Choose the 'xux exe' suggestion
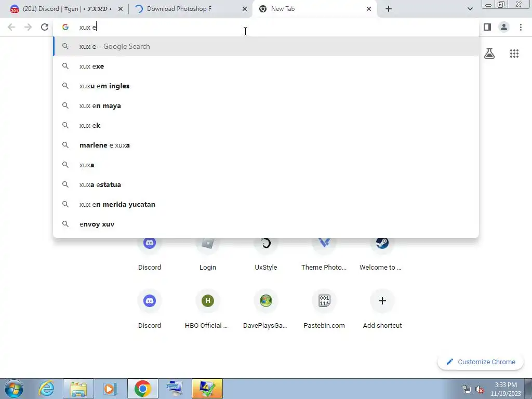 click(266, 66)
